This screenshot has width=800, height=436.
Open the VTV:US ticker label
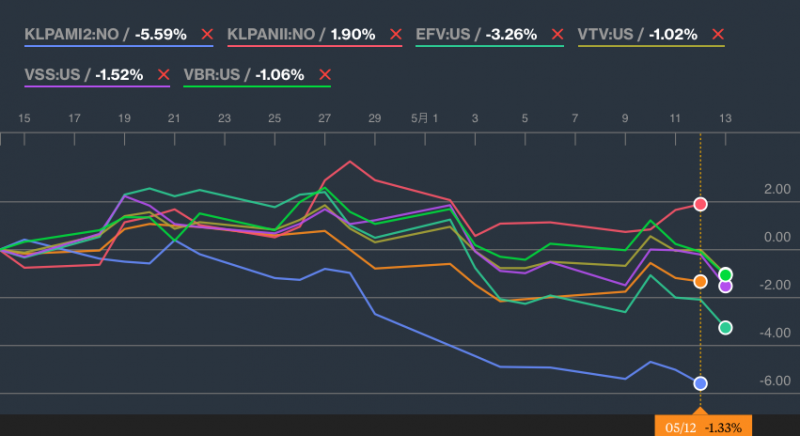coord(605,34)
